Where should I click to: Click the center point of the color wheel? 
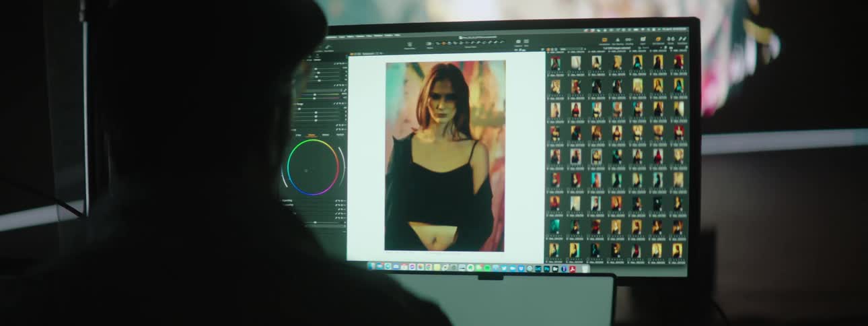coord(307,170)
